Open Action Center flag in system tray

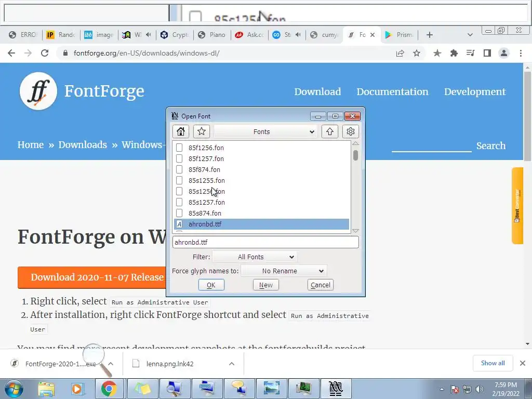pos(455,389)
